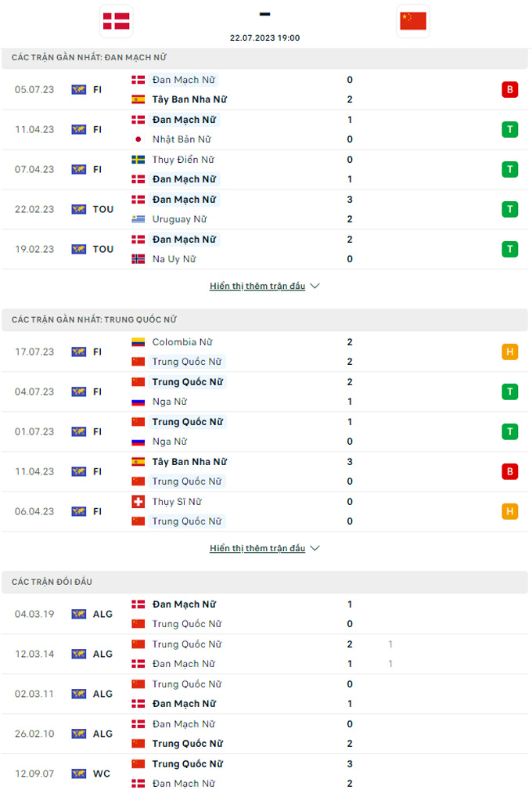The width and height of the screenshot is (532, 790).
Task: Click green T badge for 11.04.23 Denmark match
Action: [510, 129]
